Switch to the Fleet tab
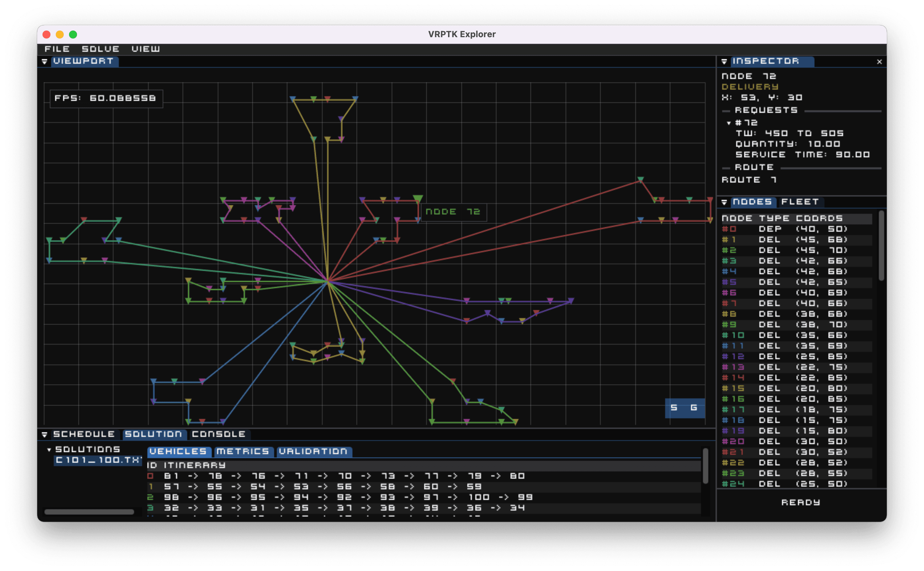This screenshot has height=571, width=924. pyautogui.click(x=800, y=202)
